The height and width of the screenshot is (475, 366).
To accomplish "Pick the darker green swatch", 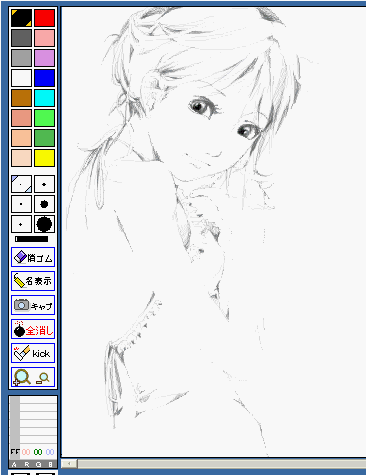I will click(x=44, y=138).
